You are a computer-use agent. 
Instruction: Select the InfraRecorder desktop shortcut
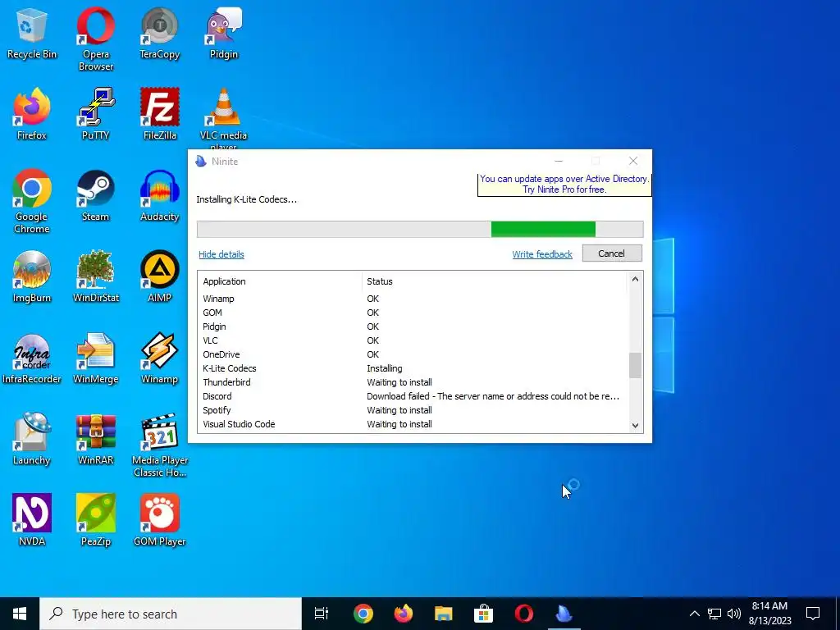[32, 358]
